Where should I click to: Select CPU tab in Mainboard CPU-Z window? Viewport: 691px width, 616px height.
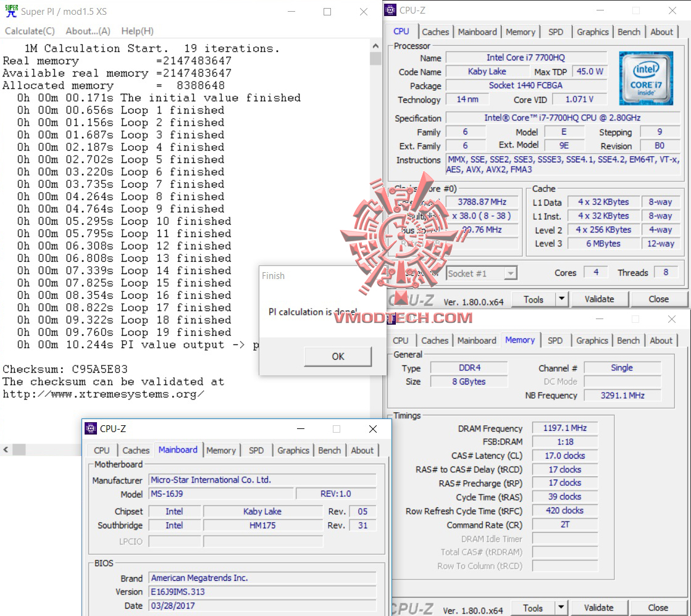(101, 451)
